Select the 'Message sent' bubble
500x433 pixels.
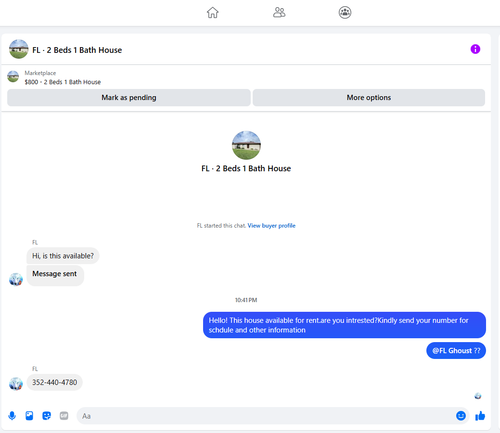[x=55, y=275]
